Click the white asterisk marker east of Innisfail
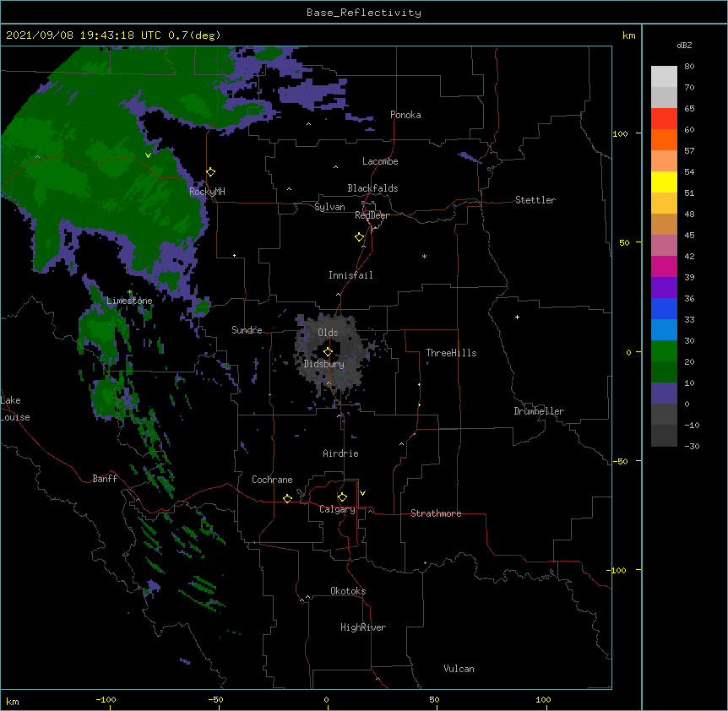 pyautogui.click(x=424, y=257)
